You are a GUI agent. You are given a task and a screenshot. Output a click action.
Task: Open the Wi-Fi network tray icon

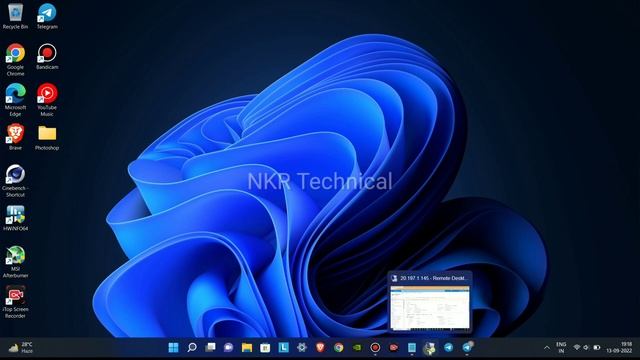pyautogui.click(x=577, y=347)
